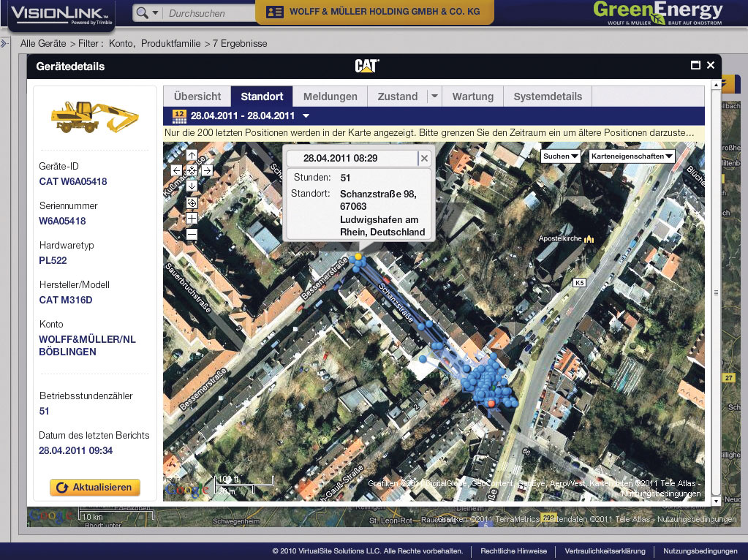
Task: Click the yellow position marker on map
Action: [358, 257]
